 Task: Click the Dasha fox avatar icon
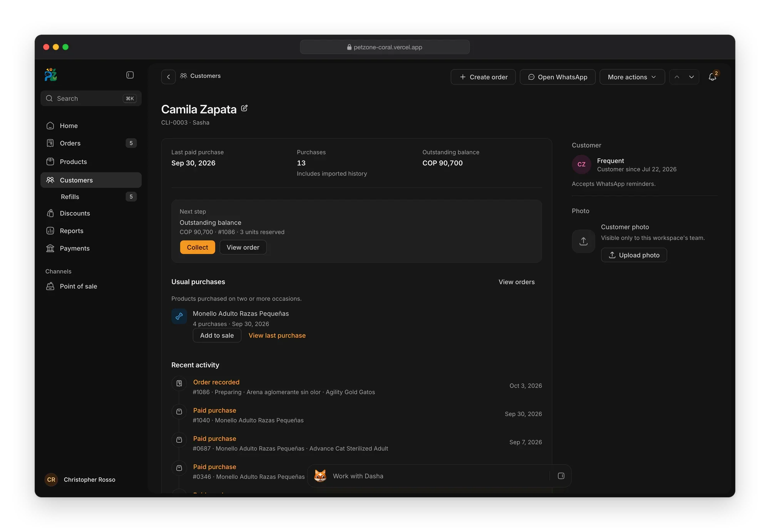(320, 476)
